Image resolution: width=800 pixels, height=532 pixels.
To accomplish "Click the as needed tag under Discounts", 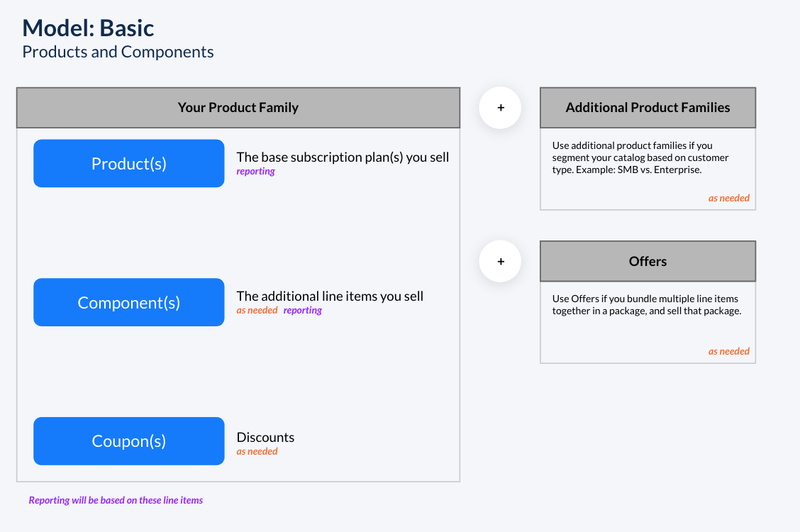I will click(257, 452).
